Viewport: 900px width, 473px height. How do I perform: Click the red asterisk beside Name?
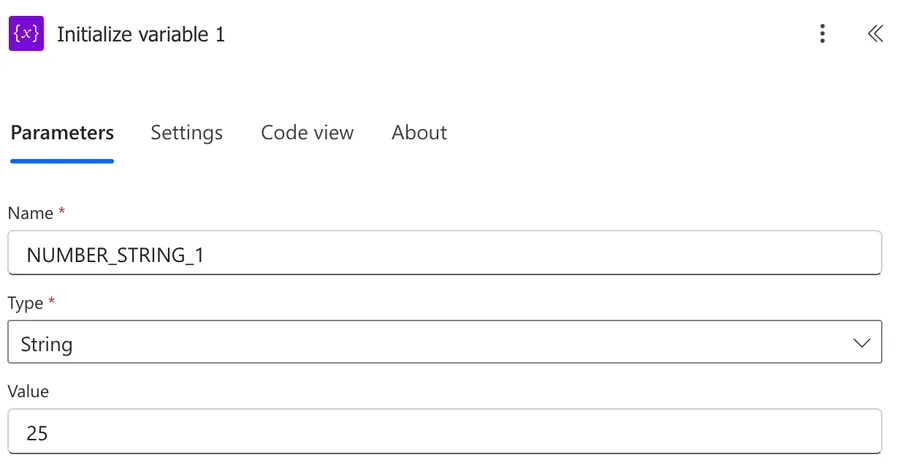point(62,212)
